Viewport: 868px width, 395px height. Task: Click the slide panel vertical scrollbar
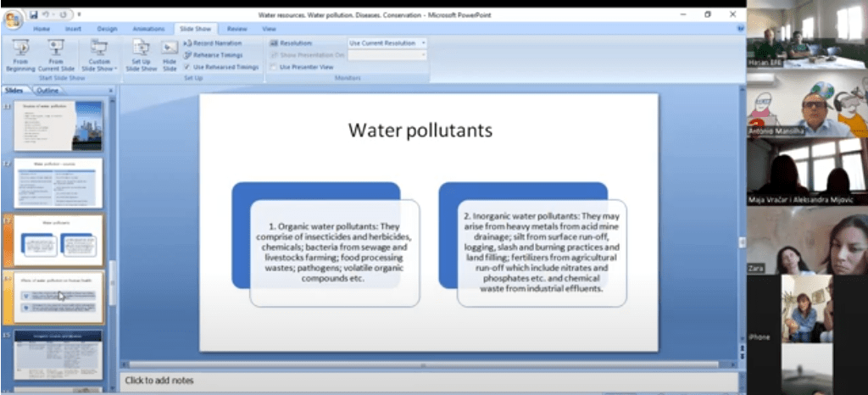coord(113,280)
